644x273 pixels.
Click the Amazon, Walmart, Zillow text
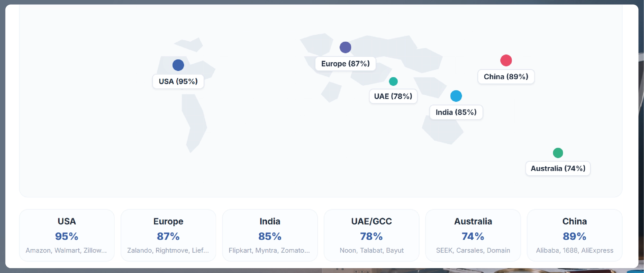[x=66, y=250]
